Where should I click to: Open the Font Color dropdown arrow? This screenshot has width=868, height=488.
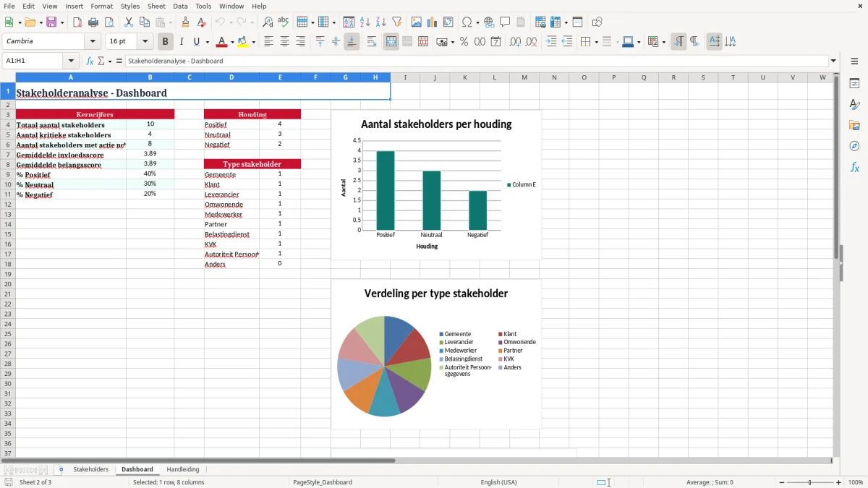pyautogui.click(x=232, y=42)
